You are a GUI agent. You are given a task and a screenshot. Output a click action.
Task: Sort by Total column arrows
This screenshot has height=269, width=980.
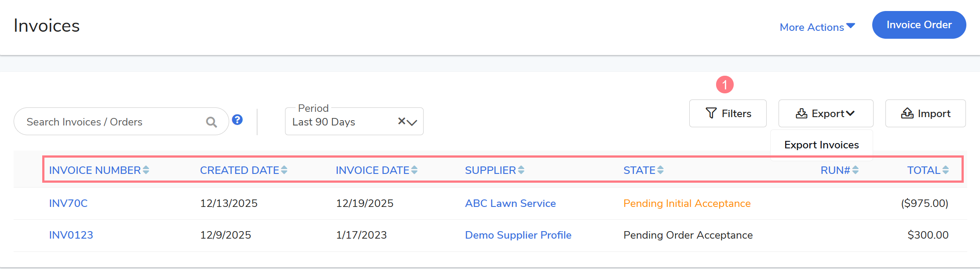(x=946, y=170)
